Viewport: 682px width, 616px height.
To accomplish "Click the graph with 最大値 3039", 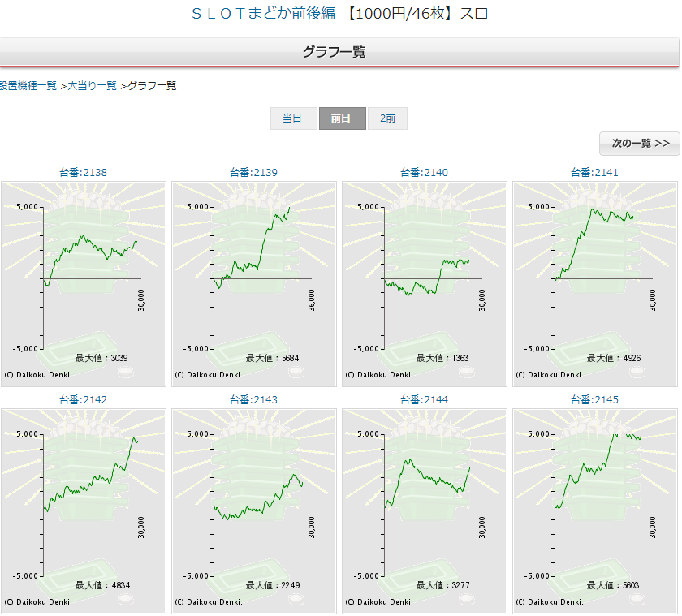I will (x=84, y=283).
